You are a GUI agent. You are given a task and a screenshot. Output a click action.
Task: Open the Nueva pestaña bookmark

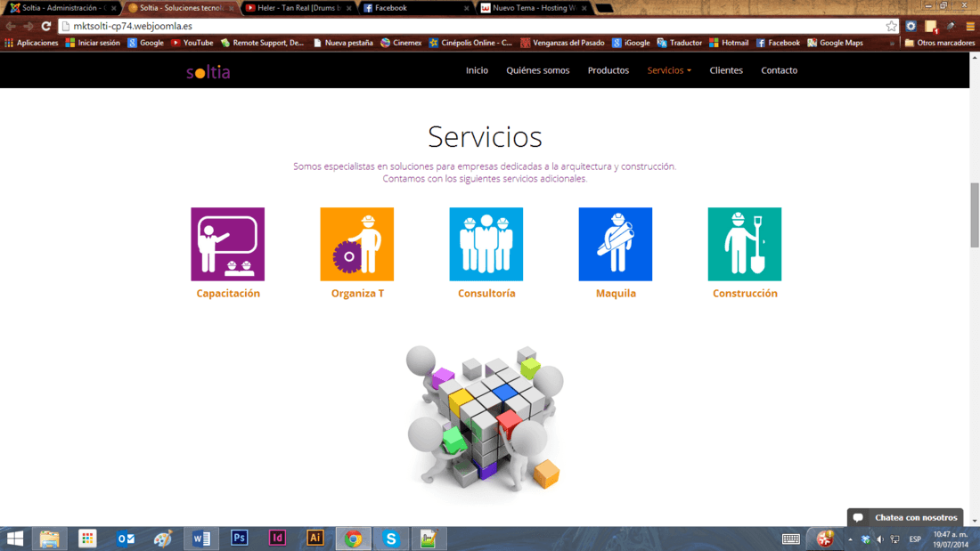pos(342,43)
